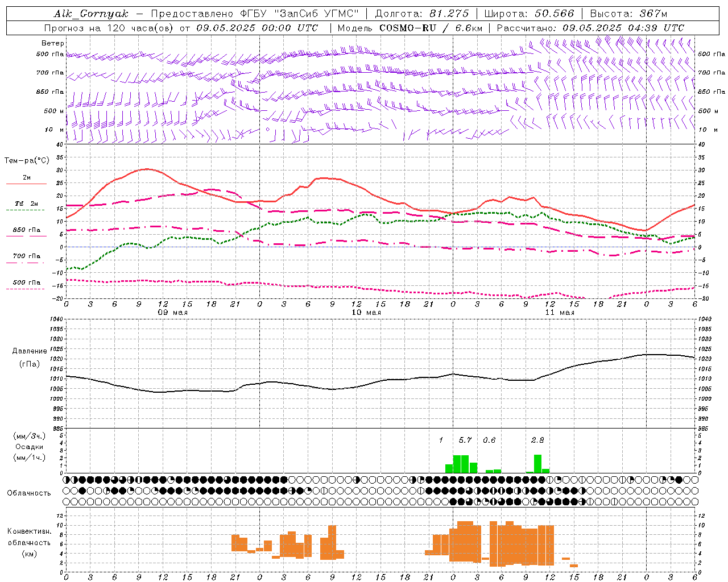Click the (мм/3ч.) precipitation unit label

click(30, 436)
